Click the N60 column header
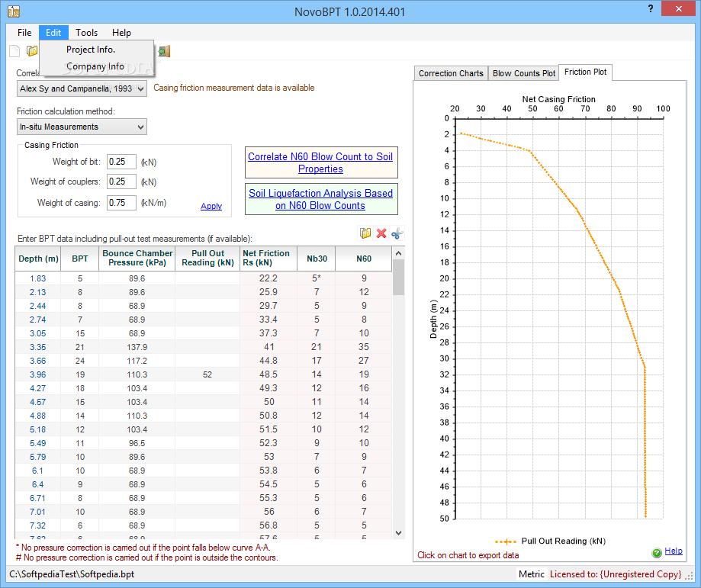This screenshot has height=588, width=701. 364,259
